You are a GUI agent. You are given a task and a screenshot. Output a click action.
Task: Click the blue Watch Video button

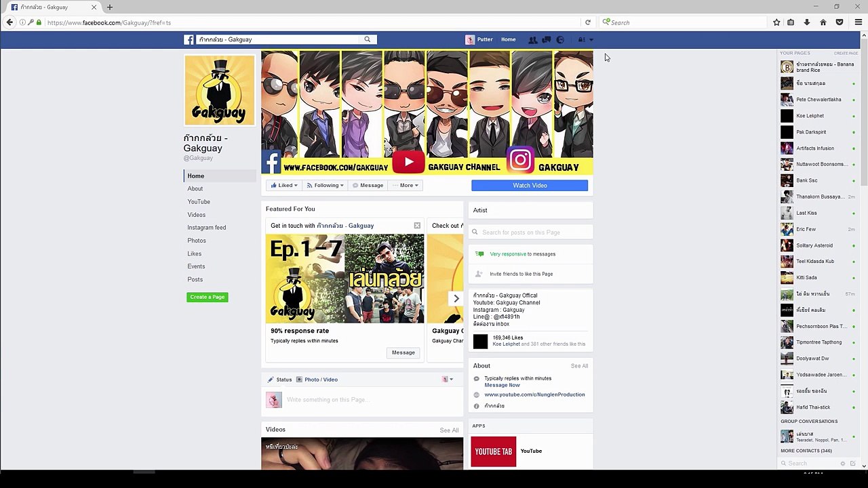pos(530,186)
